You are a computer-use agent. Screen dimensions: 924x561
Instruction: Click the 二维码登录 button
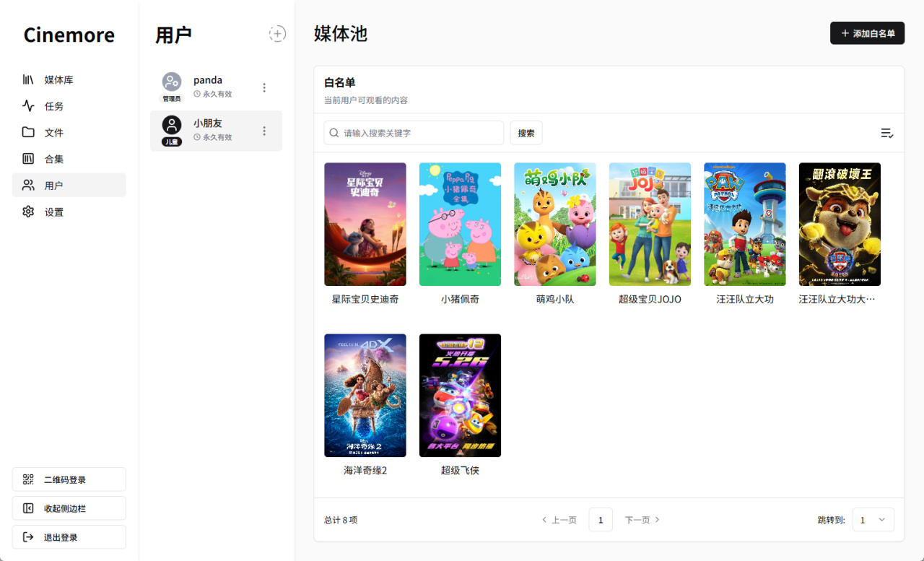click(69, 479)
